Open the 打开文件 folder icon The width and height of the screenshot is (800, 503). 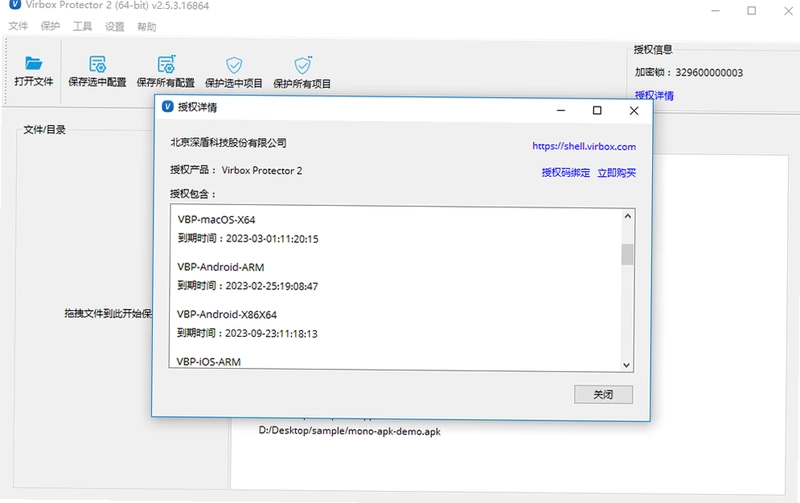point(34,63)
